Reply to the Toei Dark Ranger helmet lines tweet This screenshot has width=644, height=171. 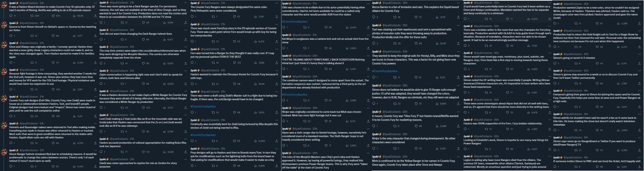(101, 40)
